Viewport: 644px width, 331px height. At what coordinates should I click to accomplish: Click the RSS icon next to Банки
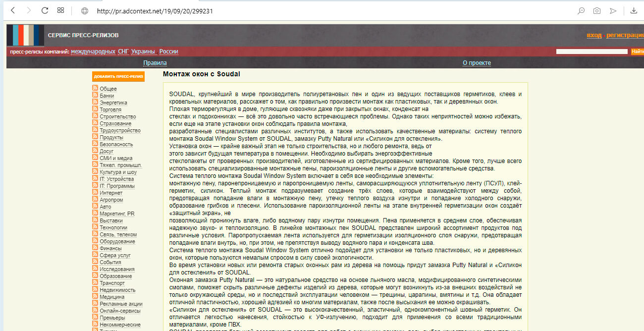tap(95, 96)
